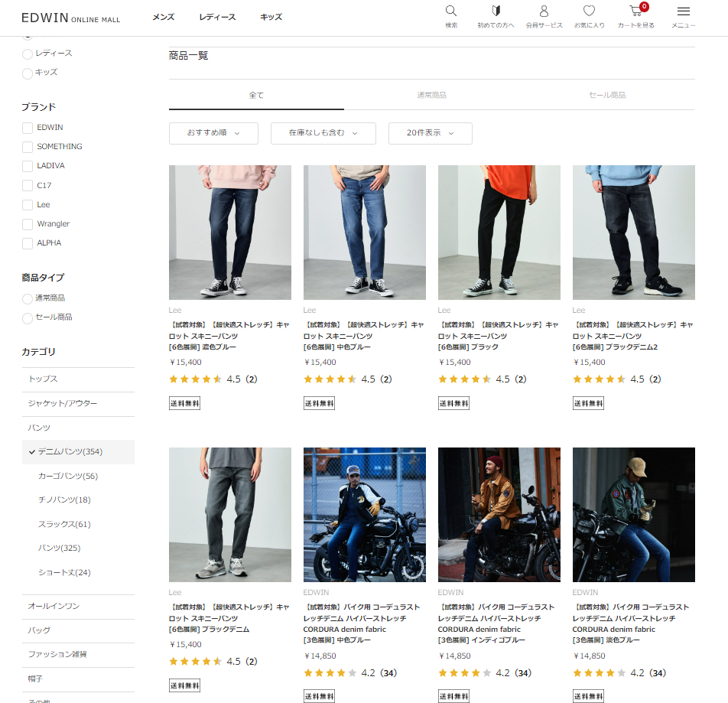View the shopping cart icon
This screenshot has width=728, height=703.
(635, 11)
